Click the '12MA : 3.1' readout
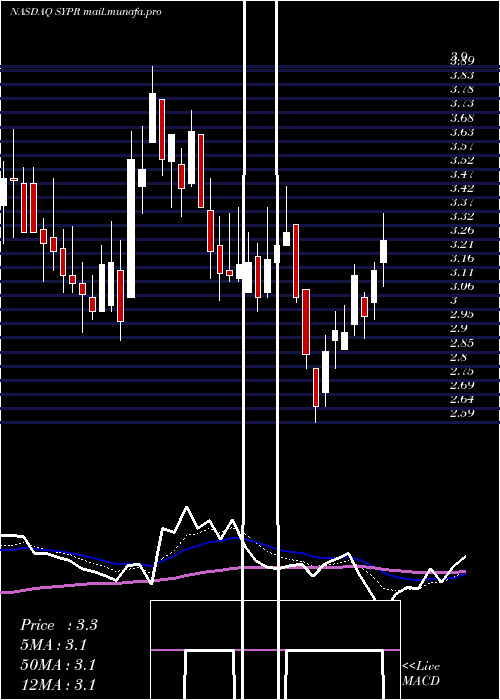The width and height of the screenshot is (500, 700). coord(58,684)
